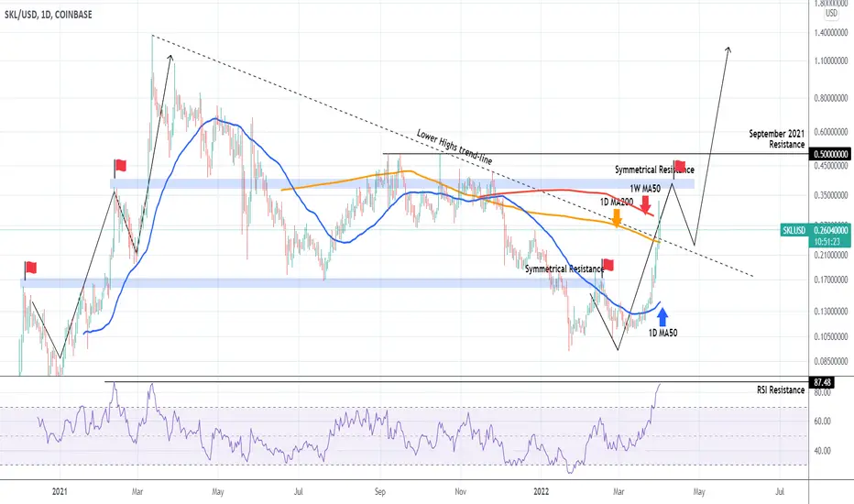Click the lower 'Symmetrical Resistance' text

[x=564, y=268]
